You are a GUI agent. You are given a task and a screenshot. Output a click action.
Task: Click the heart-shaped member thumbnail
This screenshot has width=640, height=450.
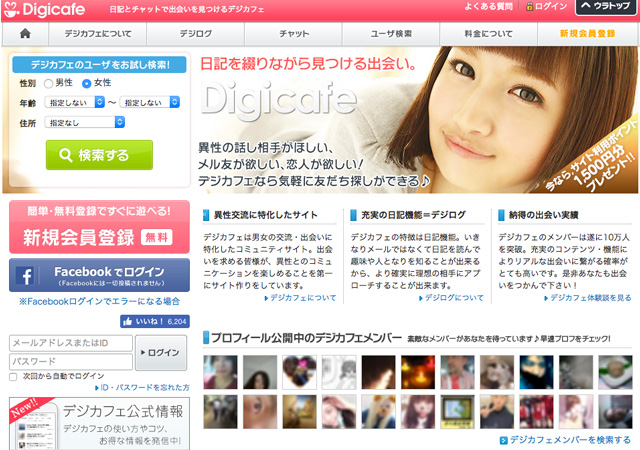click(x=300, y=372)
